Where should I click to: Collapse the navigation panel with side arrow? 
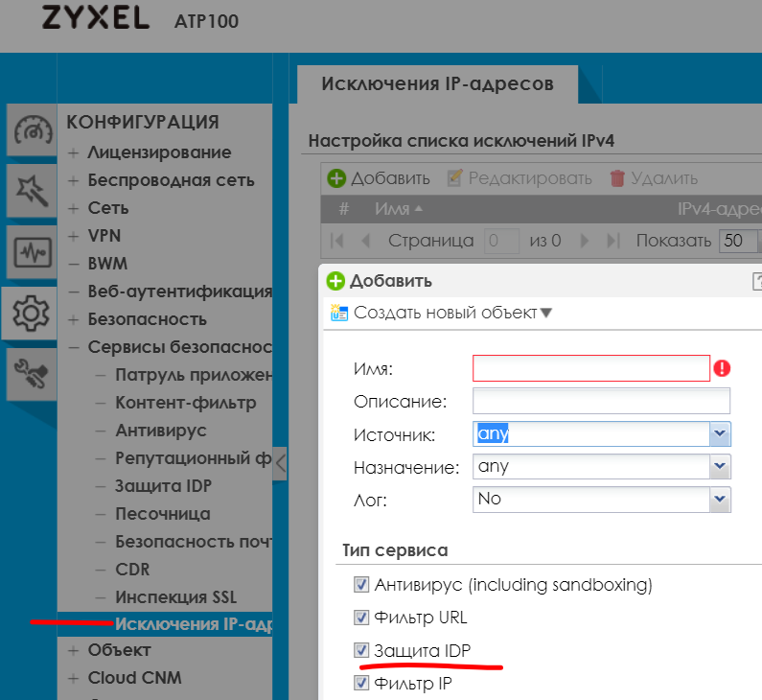(x=280, y=463)
